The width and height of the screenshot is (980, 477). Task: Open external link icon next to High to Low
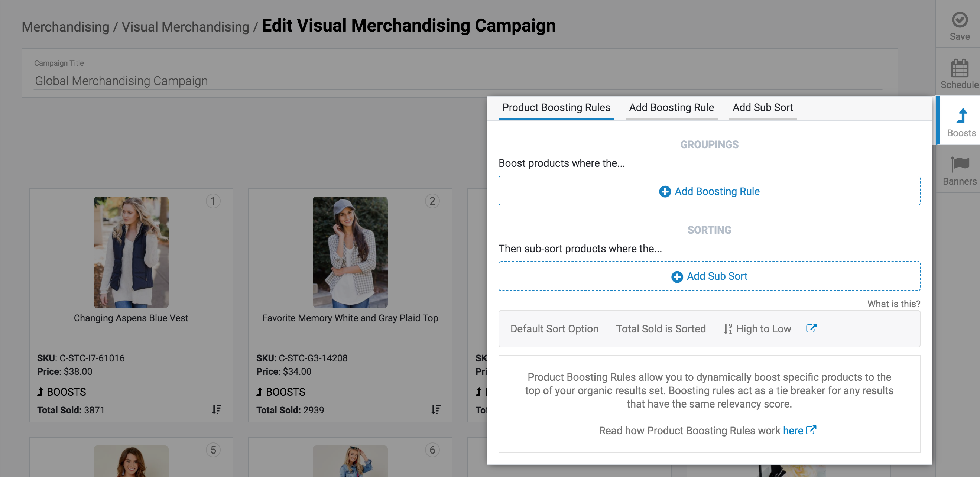[811, 328]
